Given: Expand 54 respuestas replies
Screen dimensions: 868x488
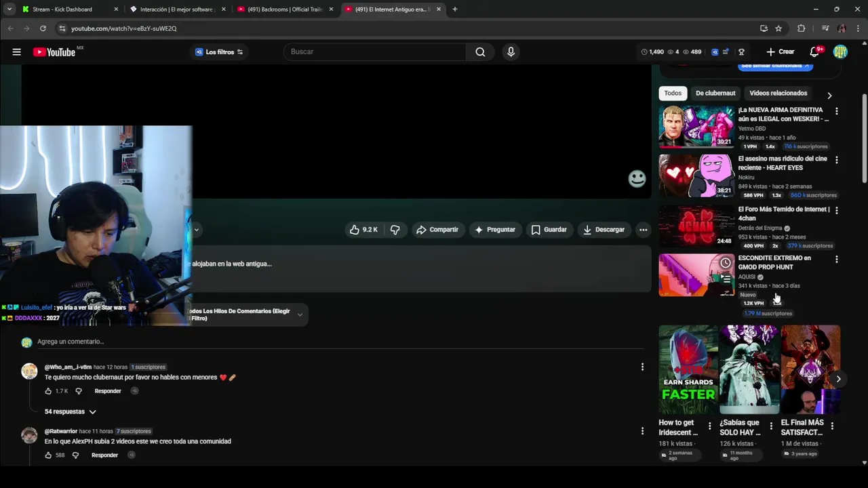Looking at the screenshot, I should point(71,411).
